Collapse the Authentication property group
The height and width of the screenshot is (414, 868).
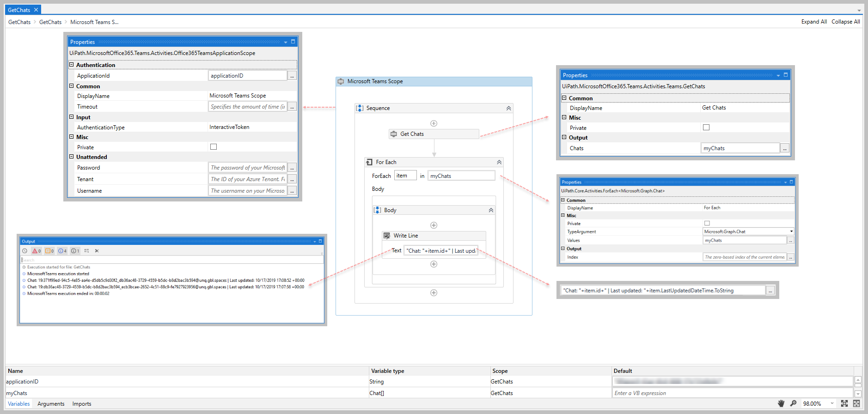[72, 65]
